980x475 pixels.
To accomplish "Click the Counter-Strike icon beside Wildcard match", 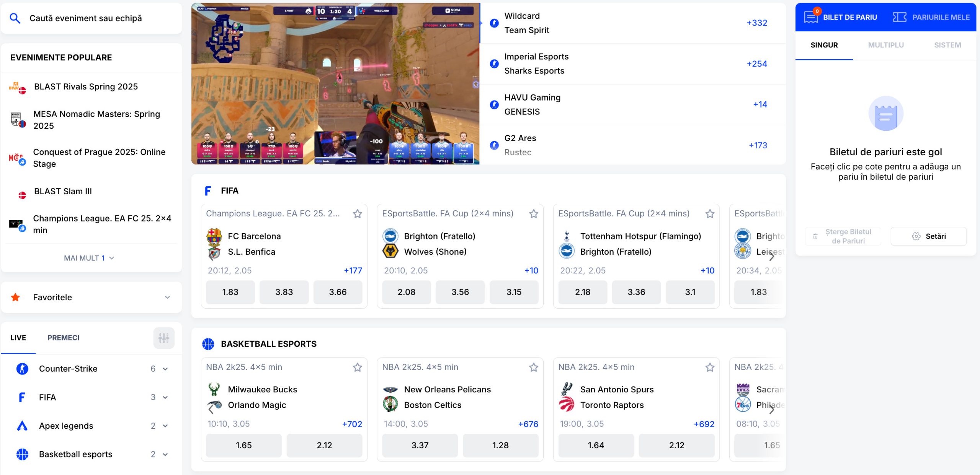I will coord(494,23).
